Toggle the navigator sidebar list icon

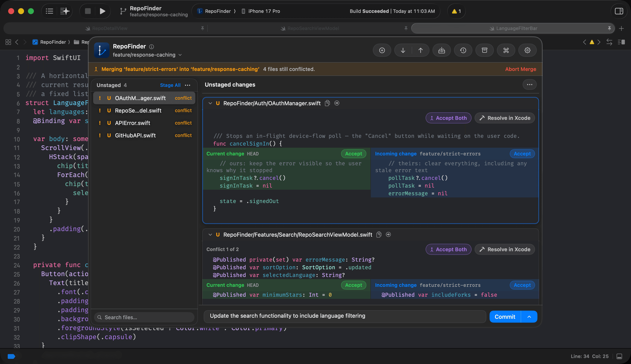(49, 11)
